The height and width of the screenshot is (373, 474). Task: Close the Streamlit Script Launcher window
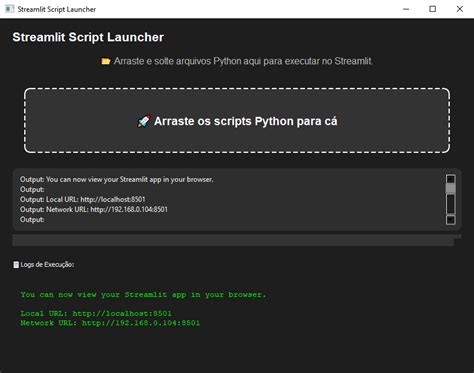pos(460,9)
